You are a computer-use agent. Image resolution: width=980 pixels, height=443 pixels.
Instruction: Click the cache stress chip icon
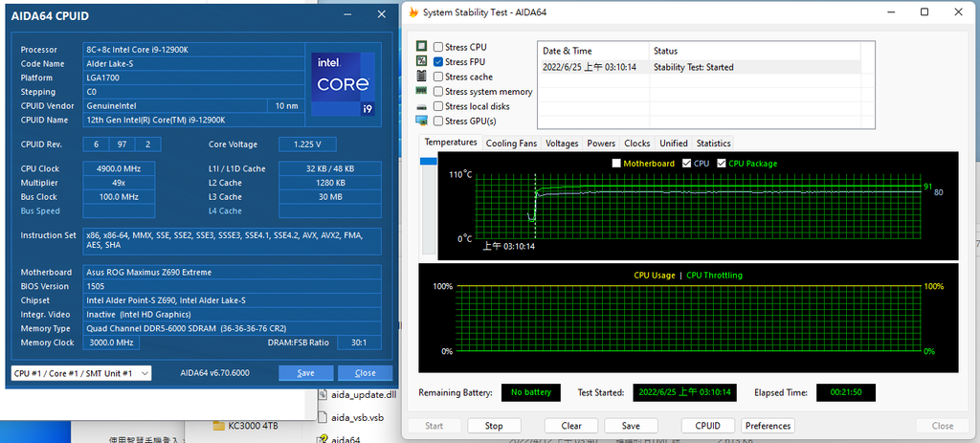[422, 77]
